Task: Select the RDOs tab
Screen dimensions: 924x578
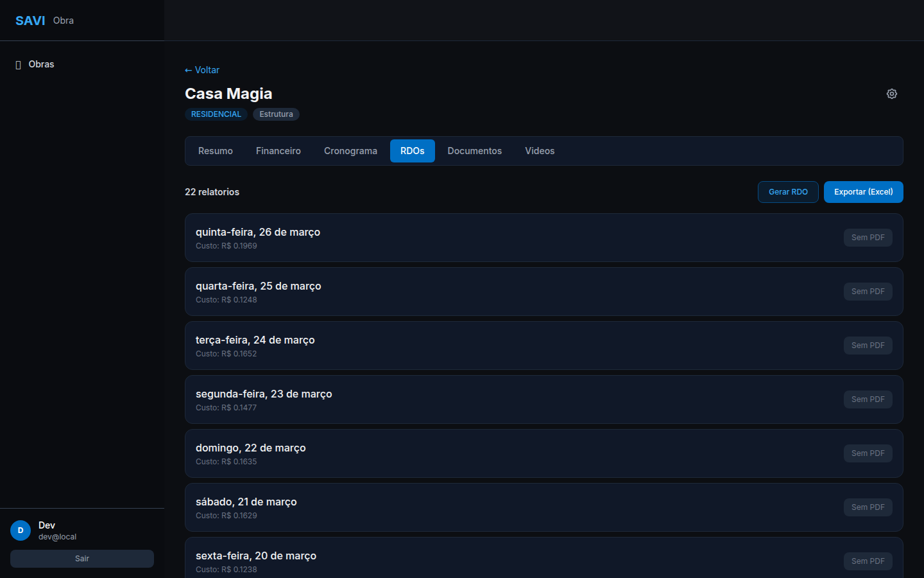Action: (x=412, y=151)
